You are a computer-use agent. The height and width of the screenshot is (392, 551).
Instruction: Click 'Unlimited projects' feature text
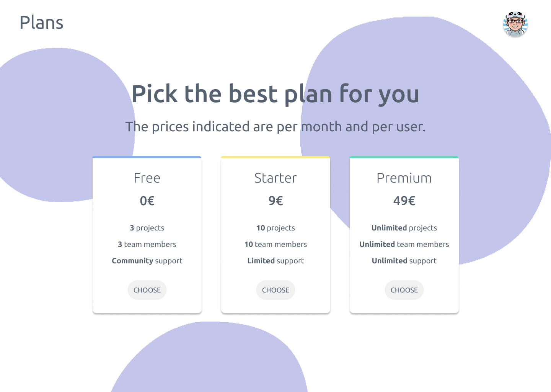pos(404,228)
